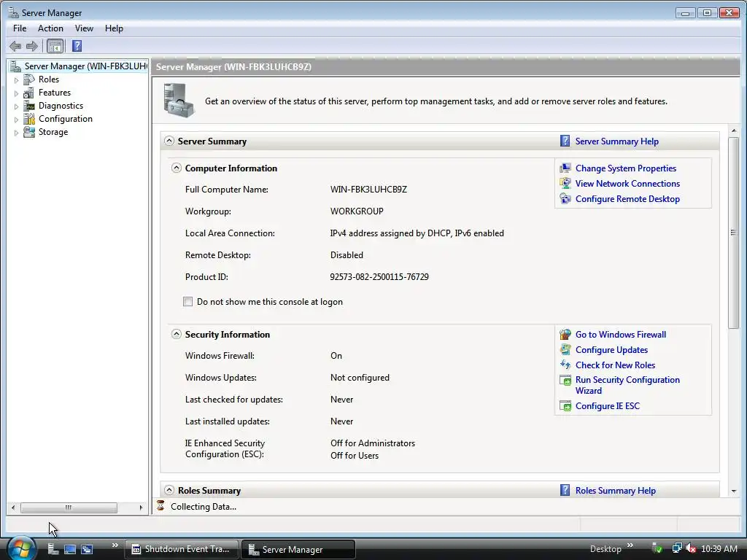This screenshot has width=747, height=560.
Task: Expand the Storage tree node
Action: click(16, 133)
